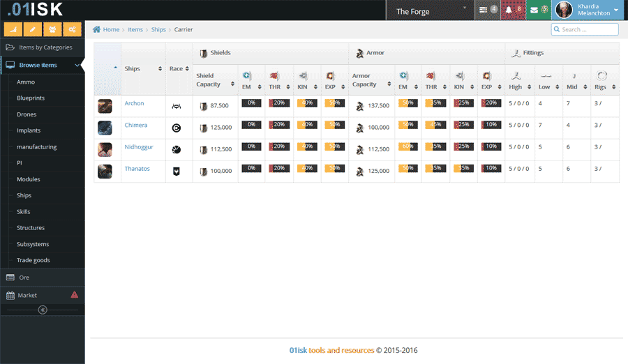
Task: Click the Thanatos race faction icon
Action: tap(177, 172)
